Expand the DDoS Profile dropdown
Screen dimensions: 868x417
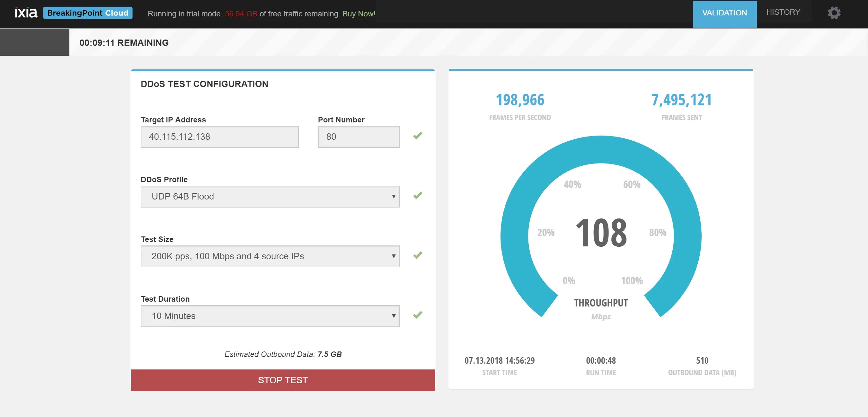tap(270, 197)
